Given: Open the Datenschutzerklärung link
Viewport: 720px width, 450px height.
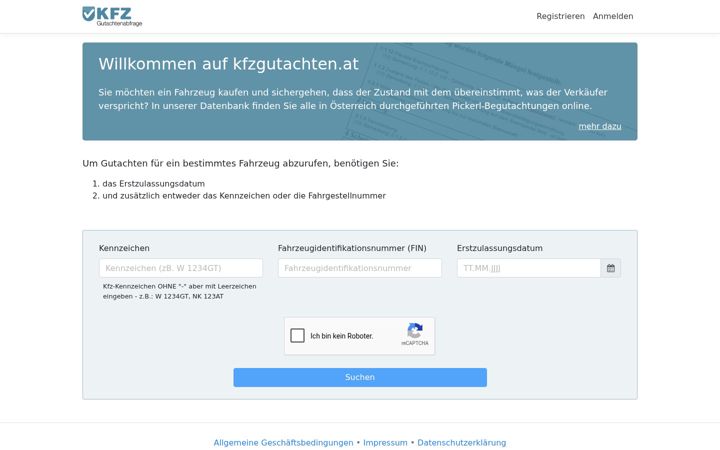Looking at the screenshot, I should pyautogui.click(x=461, y=443).
